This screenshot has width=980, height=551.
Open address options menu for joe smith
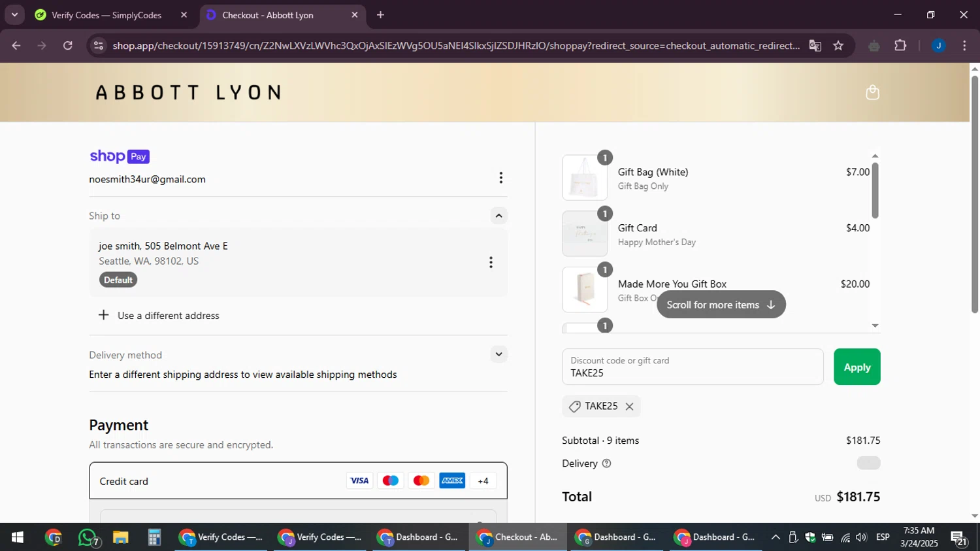tap(491, 262)
